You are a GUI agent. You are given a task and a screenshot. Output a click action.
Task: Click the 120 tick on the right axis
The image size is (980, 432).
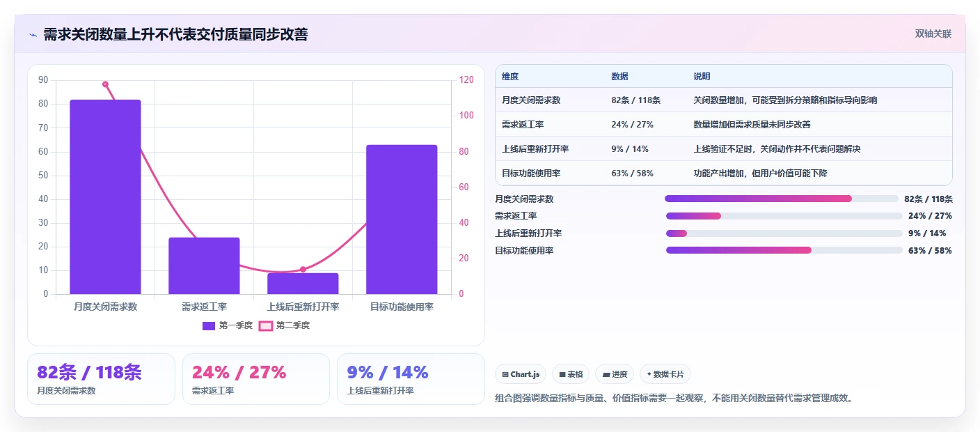tap(466, 80)
